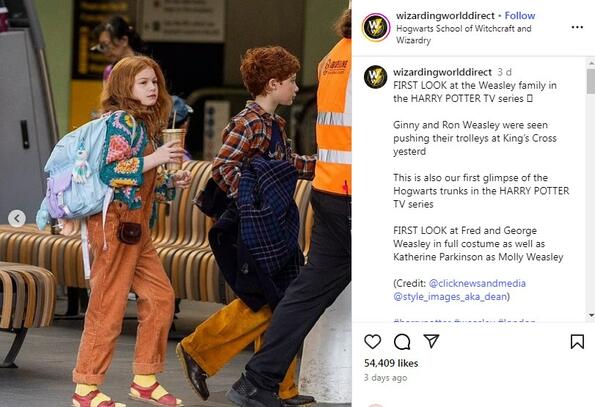595x407 pixels.
Task: Like the post with the heart icon
Action: [372, 341]
